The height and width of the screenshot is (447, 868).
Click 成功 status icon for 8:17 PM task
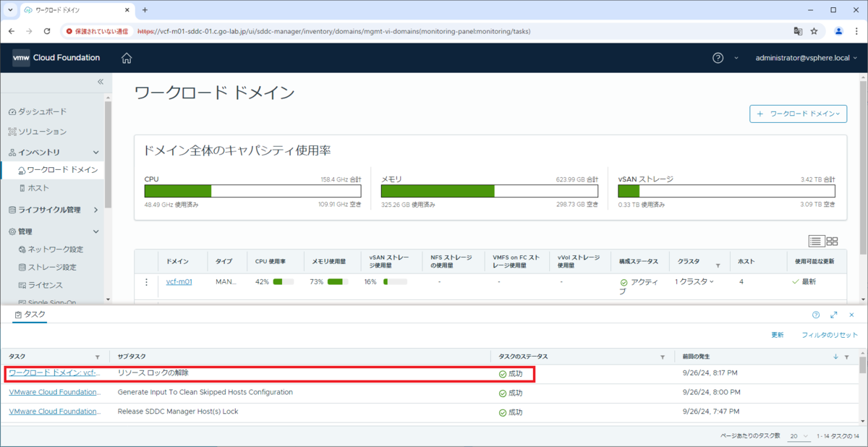(x=503, y=374)
